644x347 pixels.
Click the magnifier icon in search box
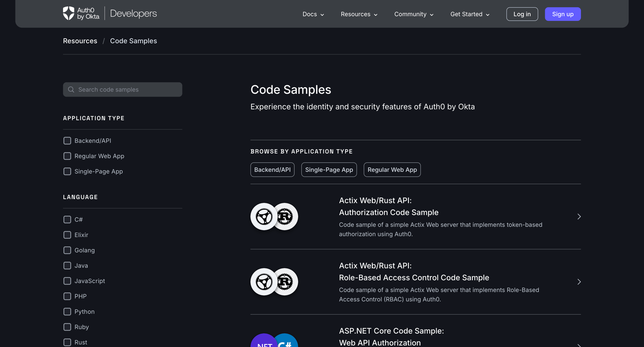71,90
